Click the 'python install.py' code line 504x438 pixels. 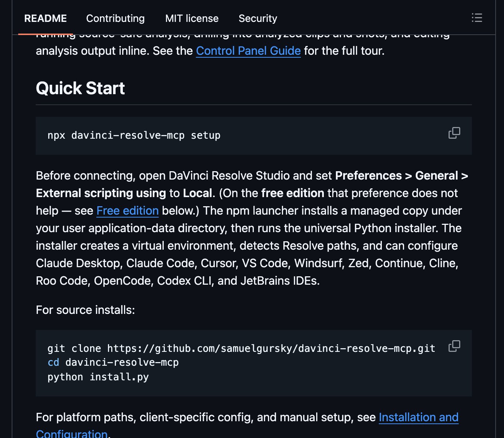(x=98, y=377)
